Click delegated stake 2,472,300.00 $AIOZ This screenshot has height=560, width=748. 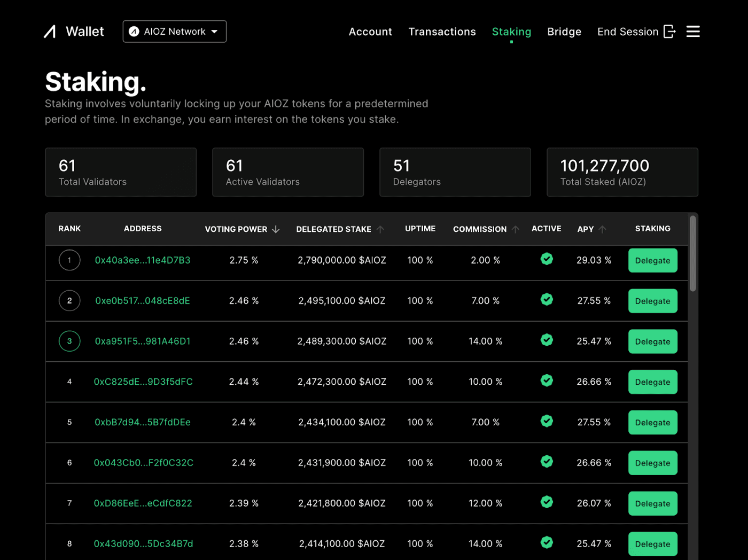342,382
